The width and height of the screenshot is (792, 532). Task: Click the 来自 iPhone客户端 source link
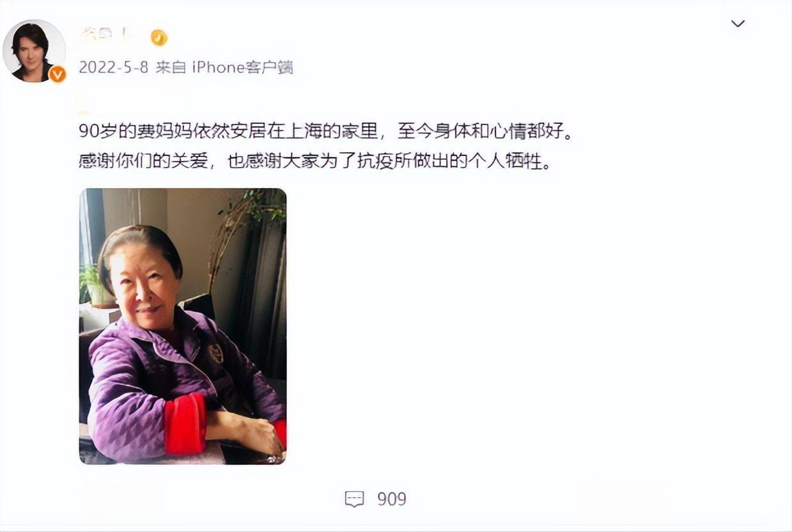(224, 67)
